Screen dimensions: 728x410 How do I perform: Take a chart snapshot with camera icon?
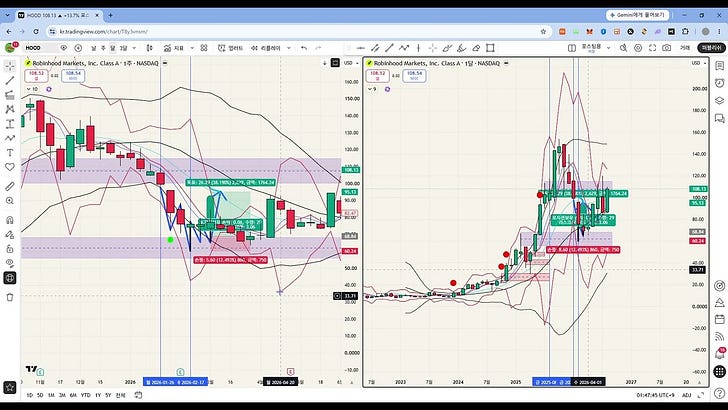[x=667, y=48]
